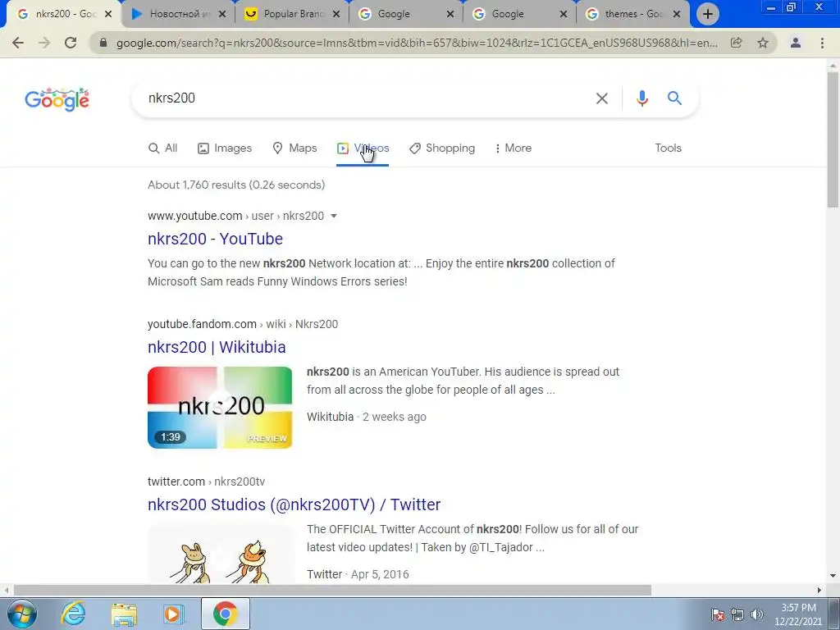
Task: Expand the youtube.com result dropdown arrow
Action: pos(334,216)
